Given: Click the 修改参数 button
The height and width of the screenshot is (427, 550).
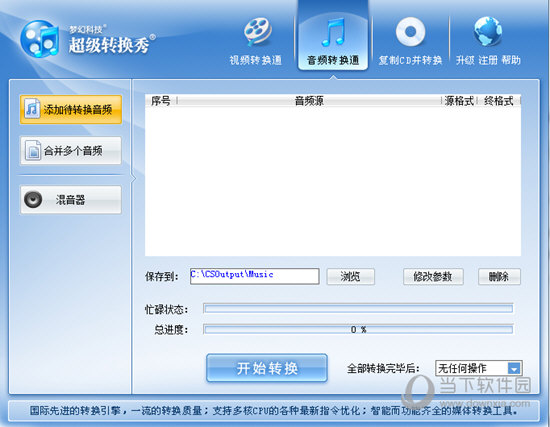Looking at the screenshot, I should coord(433,277).
